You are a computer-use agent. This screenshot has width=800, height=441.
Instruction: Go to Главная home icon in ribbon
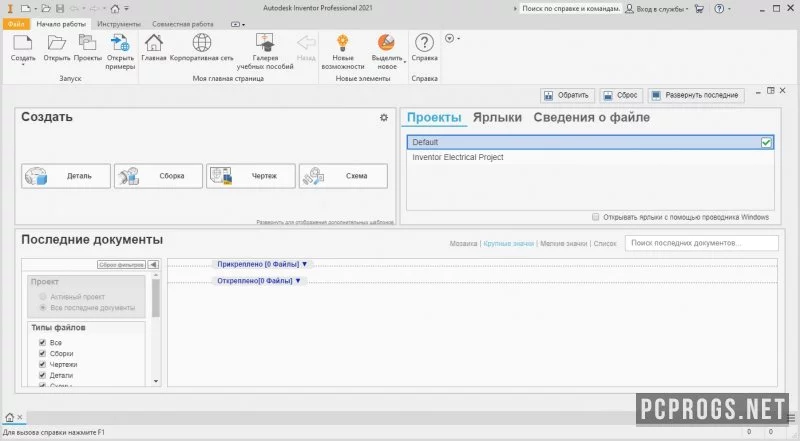(x=154, y=44)
